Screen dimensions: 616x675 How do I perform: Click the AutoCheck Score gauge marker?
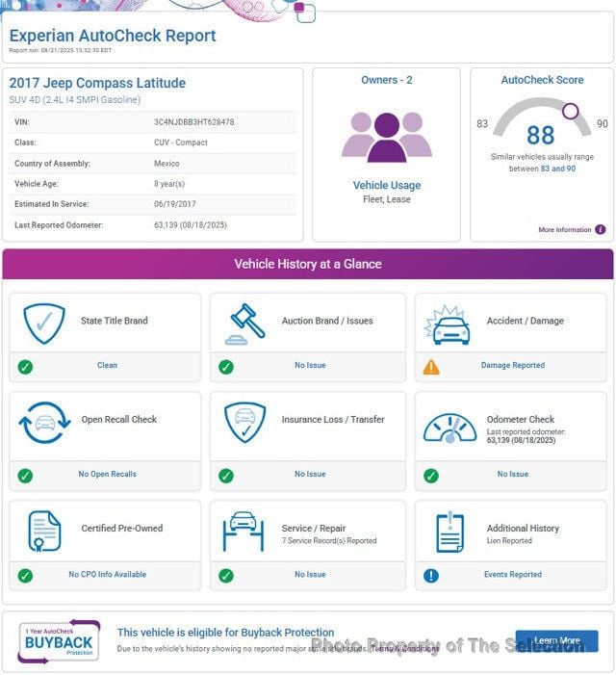pyautogui.click(x=571, y=111)
